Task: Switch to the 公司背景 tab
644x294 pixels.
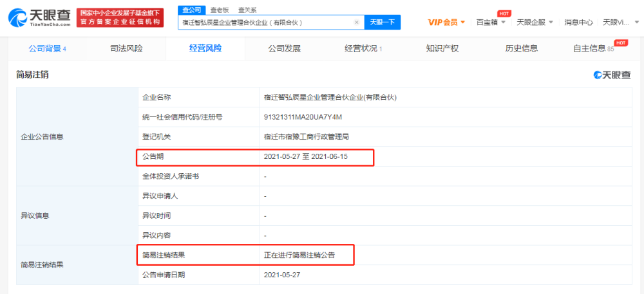Action: pos(47,48)
